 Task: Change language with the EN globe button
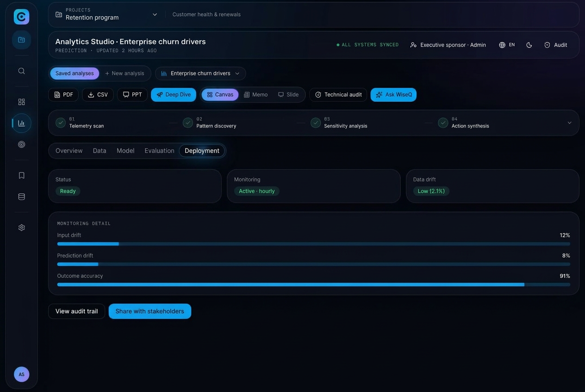(x=507, y=45)
